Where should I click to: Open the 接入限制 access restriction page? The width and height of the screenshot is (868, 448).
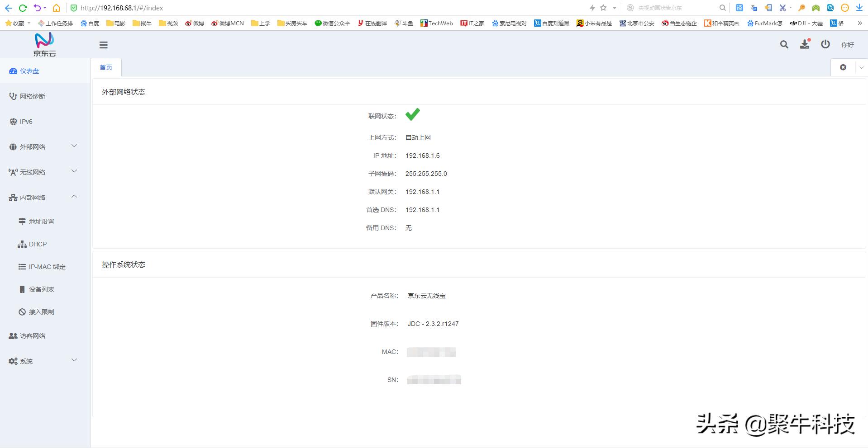(45, 312)
